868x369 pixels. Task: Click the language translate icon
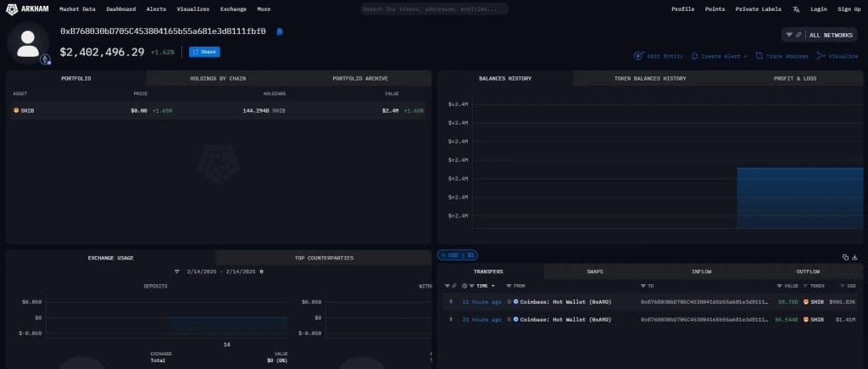(x=796, y=9)
